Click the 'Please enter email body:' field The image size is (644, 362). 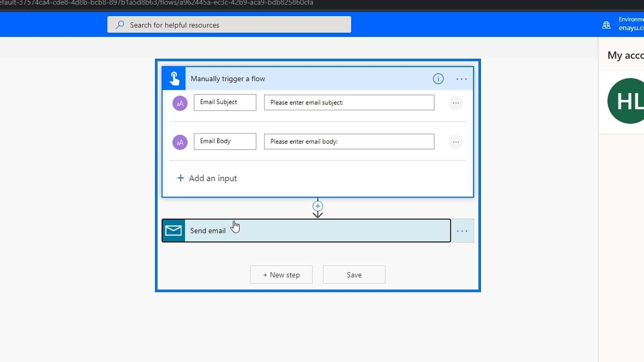(x=349, y=142)
